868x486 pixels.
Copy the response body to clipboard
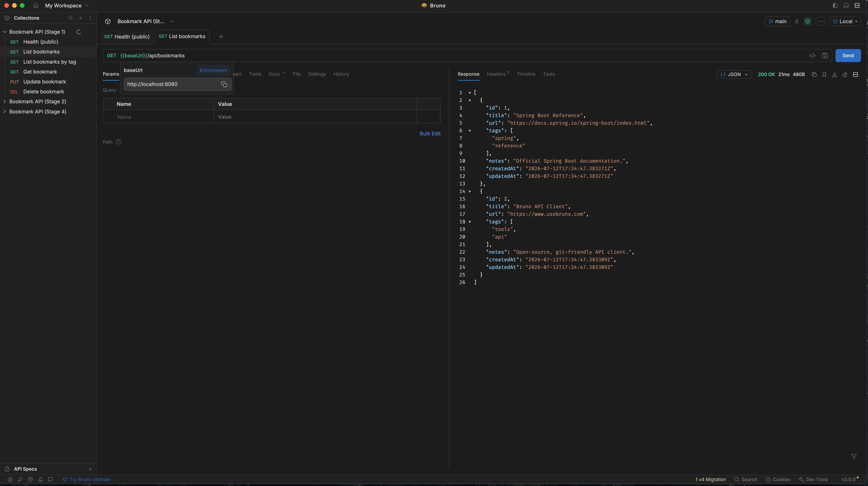[814, 75]
